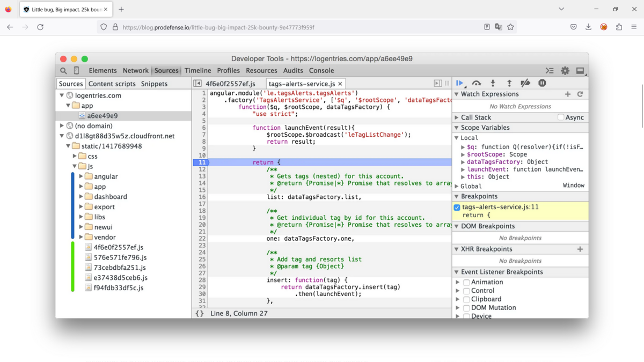Image resolution: width=644 pixels, height=362 pixels.
Task: Check the Control event listener box
Action: pos(466,291)
